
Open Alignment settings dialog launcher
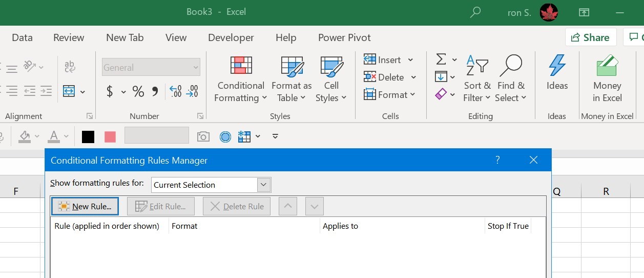90,116
